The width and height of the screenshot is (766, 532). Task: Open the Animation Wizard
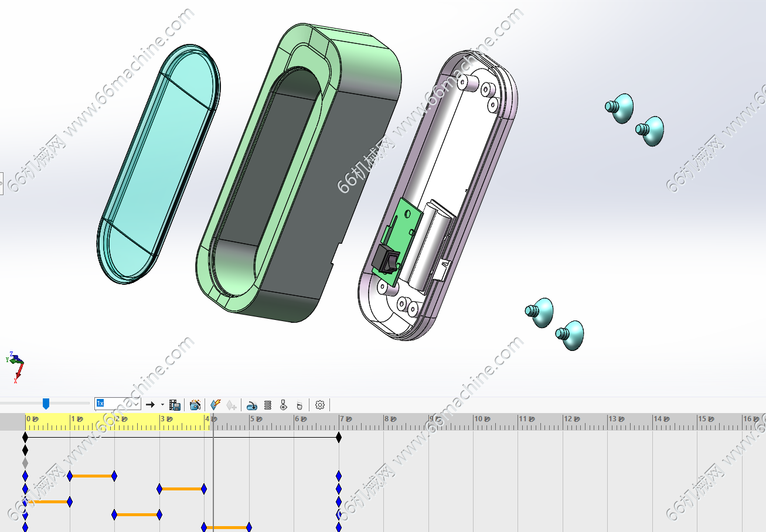tap(195, 405)
